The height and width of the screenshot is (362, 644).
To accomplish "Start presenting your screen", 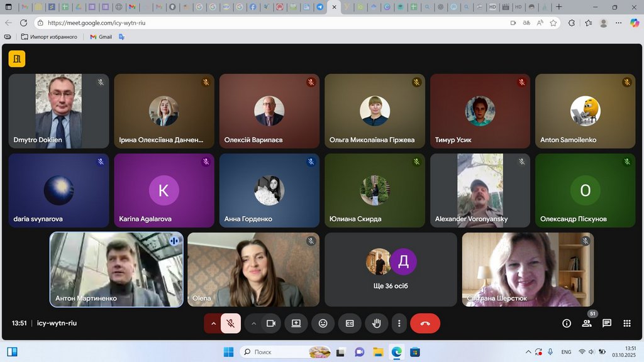I will (296, 323).
